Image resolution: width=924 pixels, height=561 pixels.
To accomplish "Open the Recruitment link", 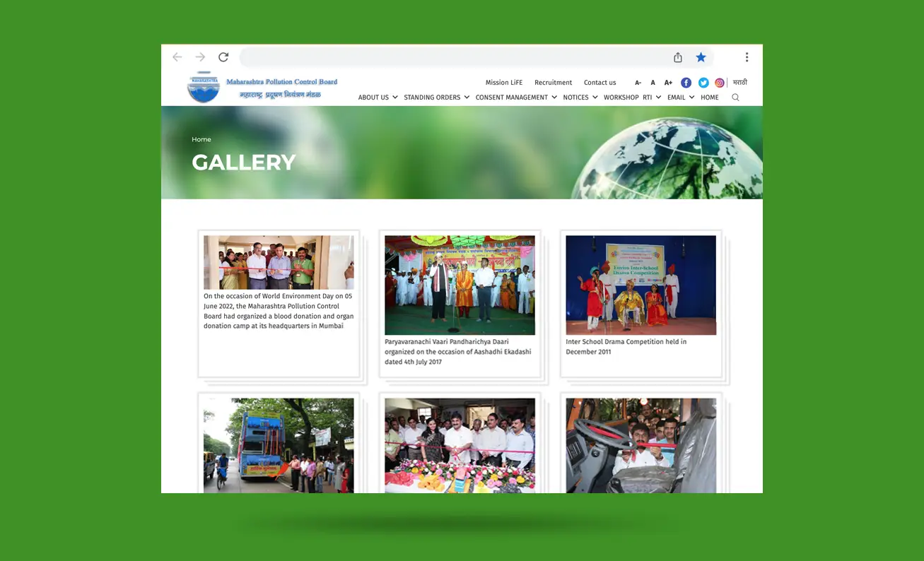I will point(553,83).
